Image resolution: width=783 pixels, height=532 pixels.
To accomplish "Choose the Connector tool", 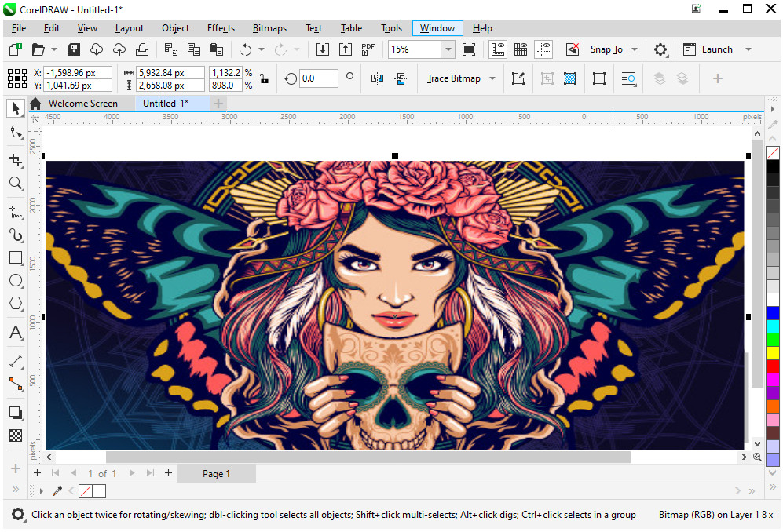I will click(x=16, y=384).
